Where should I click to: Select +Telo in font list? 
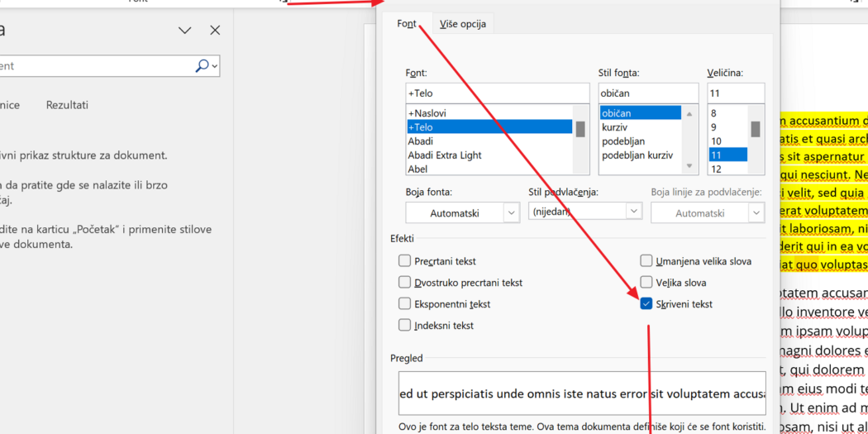[x=489, y=126]
